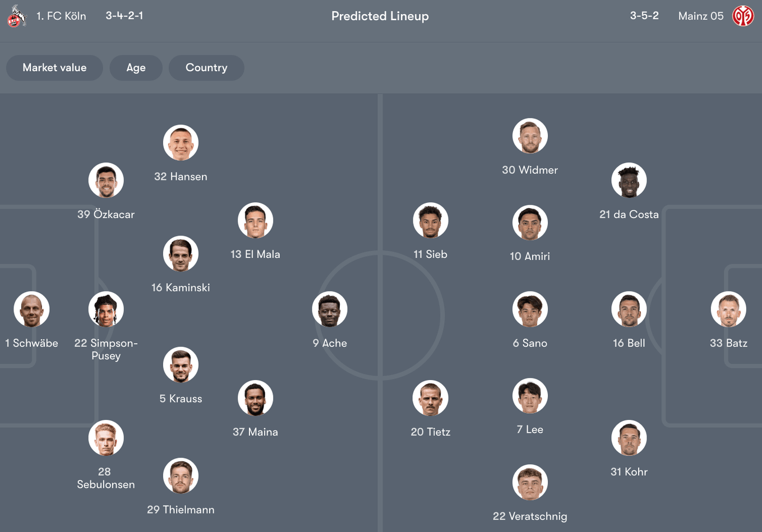Screen dimensions: 762x532
Task: Open goalkeeper Schwäbe's player photo
Action: (x=31, y=309)
